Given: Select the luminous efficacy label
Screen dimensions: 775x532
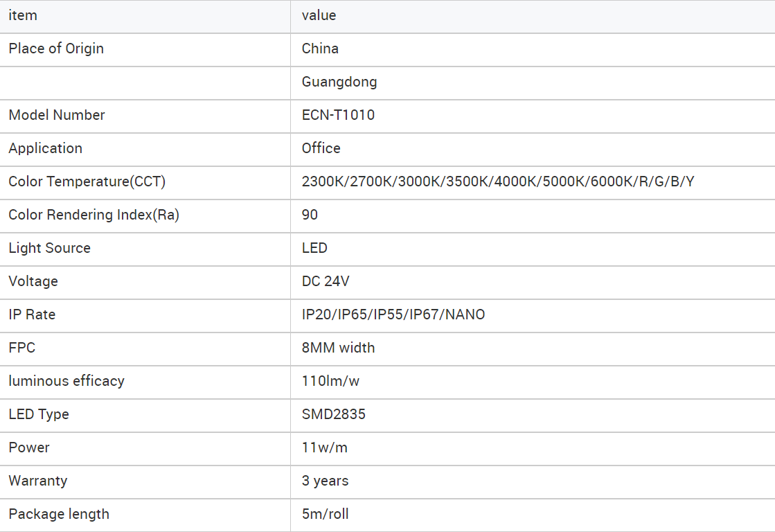Looking at the screenshot, I should pyautogui.click(x=66, y=381).
